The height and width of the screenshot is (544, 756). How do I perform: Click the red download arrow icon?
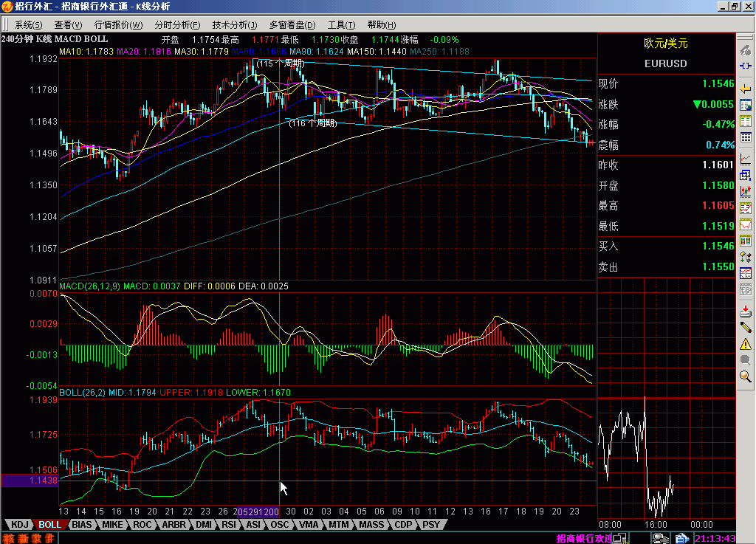coord(746,311)
